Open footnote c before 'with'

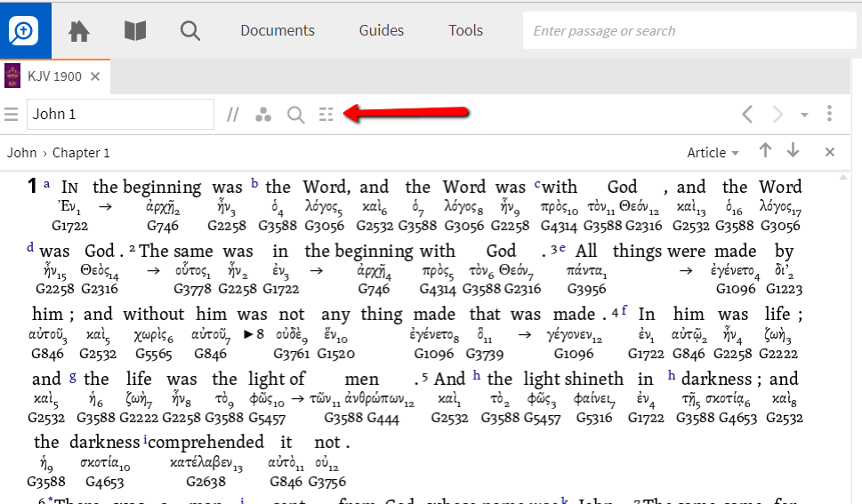[x=537, y=185]
